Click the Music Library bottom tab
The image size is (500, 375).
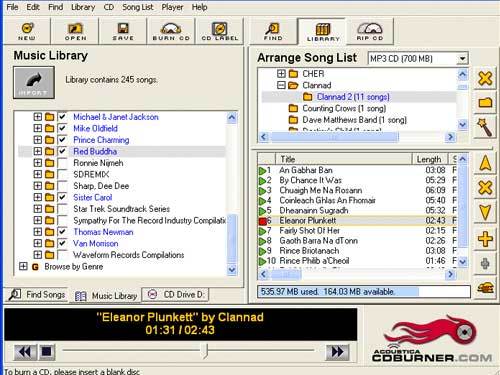[106, 295]
